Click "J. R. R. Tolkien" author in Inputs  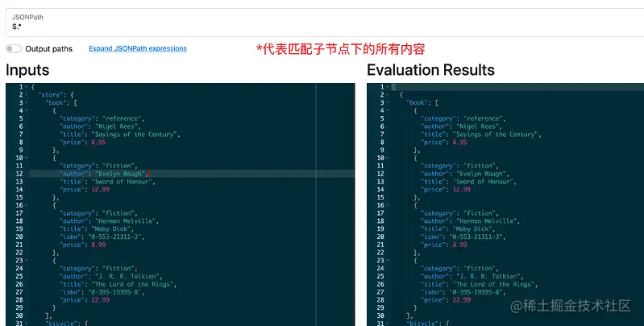(127, 276)
